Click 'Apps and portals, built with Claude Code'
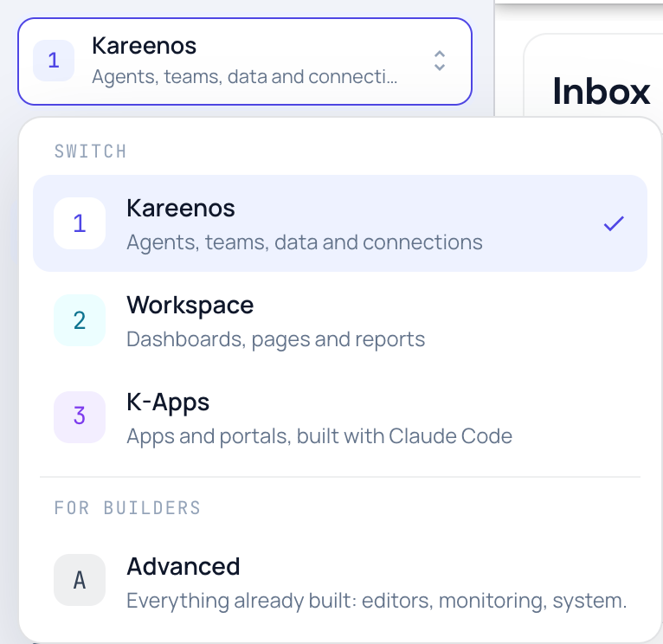Screen dimensions: 663x644 319,436
